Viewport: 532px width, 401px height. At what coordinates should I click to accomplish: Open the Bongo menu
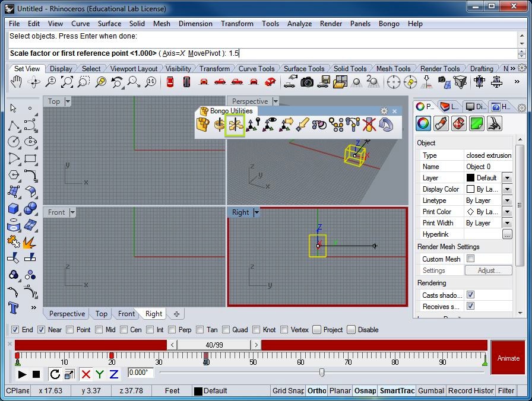[x=389, y=24]
